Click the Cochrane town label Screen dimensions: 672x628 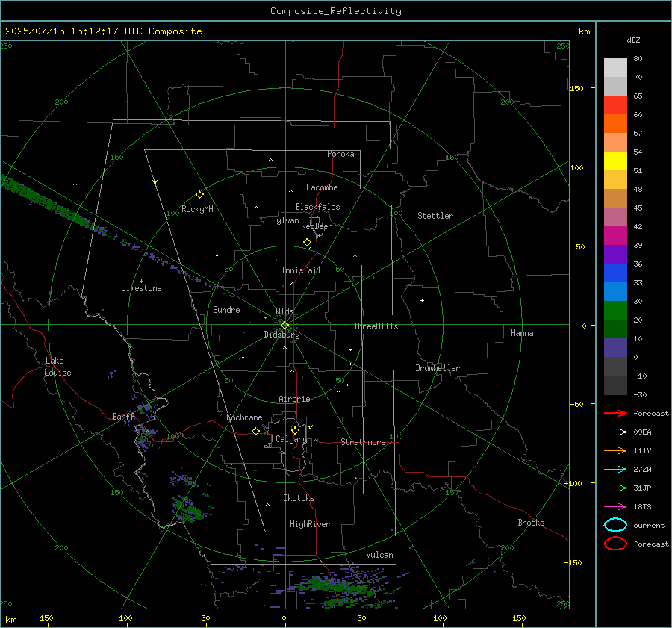tap(244, 417)
